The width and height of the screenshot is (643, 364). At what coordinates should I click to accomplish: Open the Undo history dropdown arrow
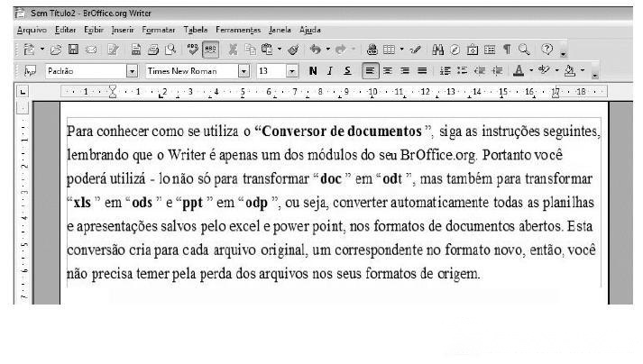click(x=327, y=50)
